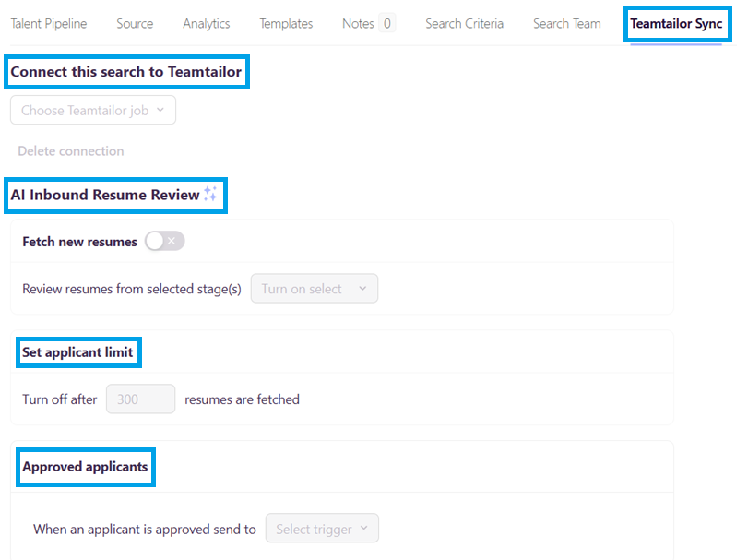Click the Set applicant limit heading
Screen dimensions: 748x560
point(77,352)
